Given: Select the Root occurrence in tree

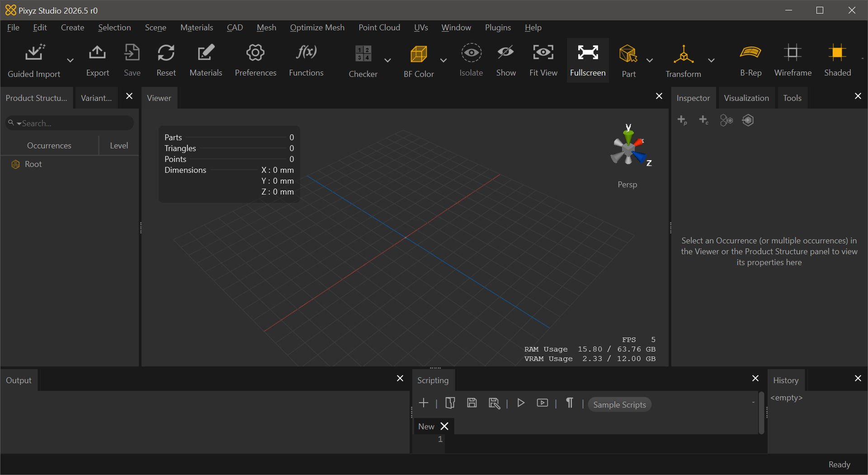Looking at the screenshot, I should click(33, 164).
